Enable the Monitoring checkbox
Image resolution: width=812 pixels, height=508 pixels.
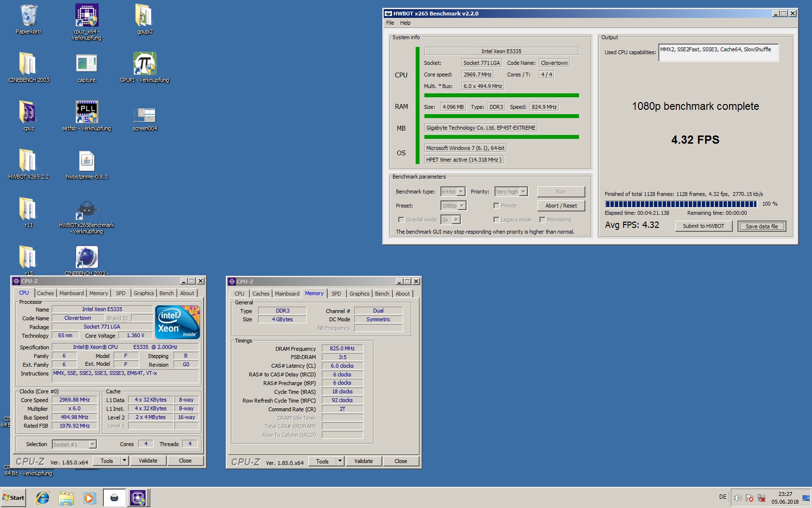(x=542, y=220)
